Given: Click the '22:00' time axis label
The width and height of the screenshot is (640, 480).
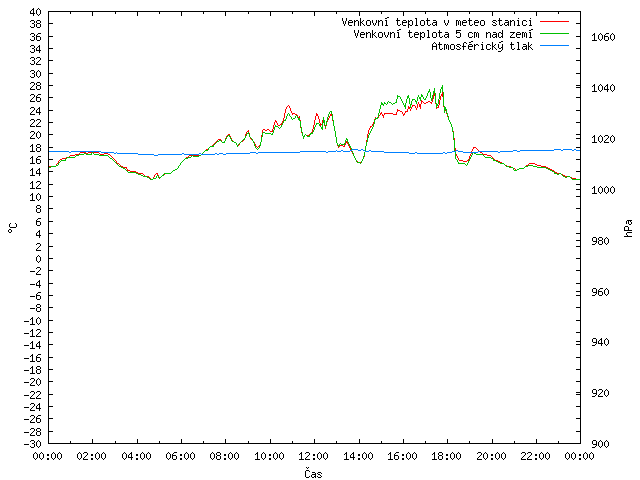Looking at the screenshot, I should click(x=536, y=456).
